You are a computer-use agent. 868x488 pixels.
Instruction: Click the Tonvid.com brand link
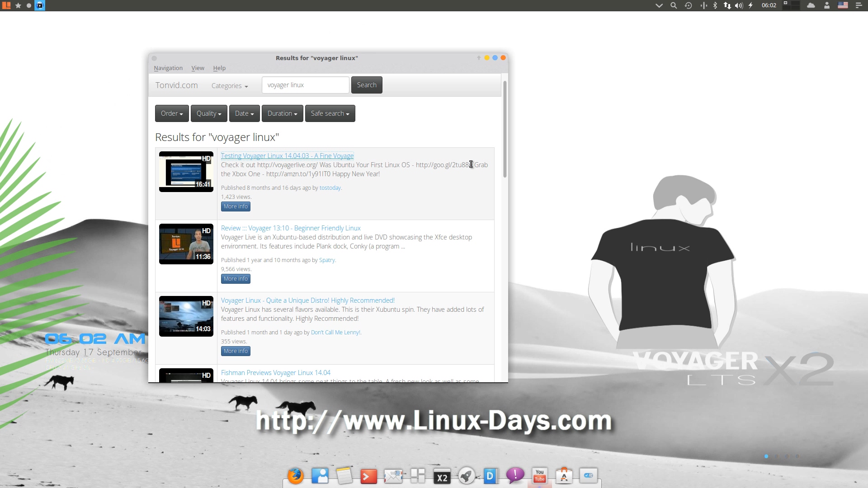(x=177, y=85)
